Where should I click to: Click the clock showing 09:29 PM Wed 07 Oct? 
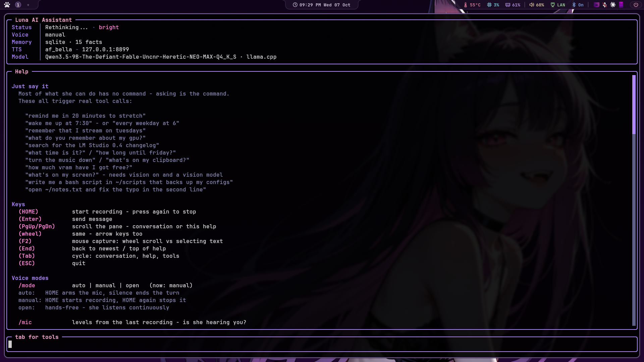(x=322, y=5)
